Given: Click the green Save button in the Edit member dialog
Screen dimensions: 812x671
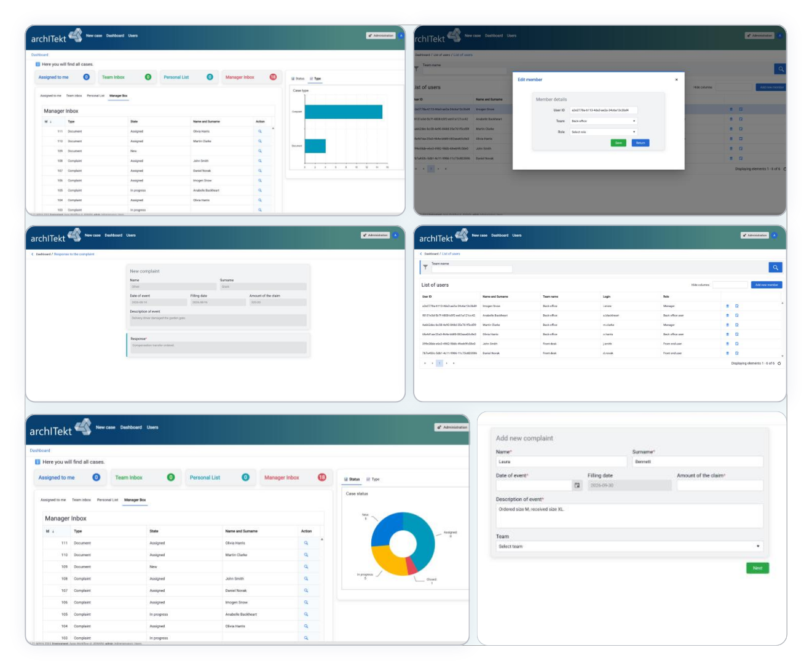Looking at the screenshot, I should tap(618, 143).
